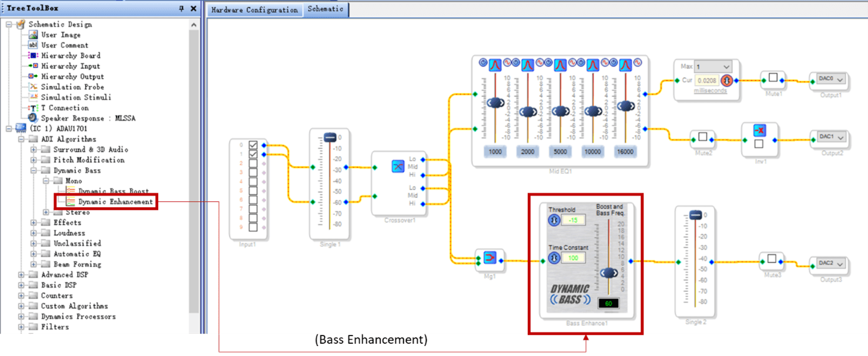Pin the TreeToolBox panel

[x=181, y=9]
